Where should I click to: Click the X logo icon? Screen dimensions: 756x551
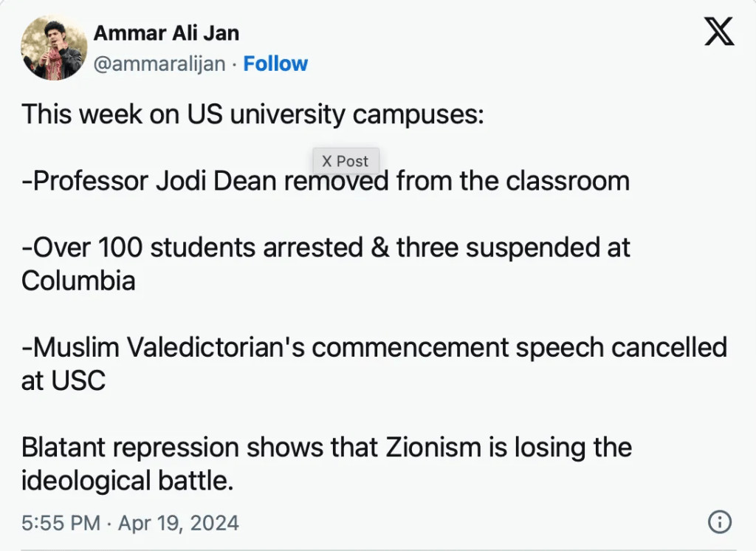tap(718, 32)
